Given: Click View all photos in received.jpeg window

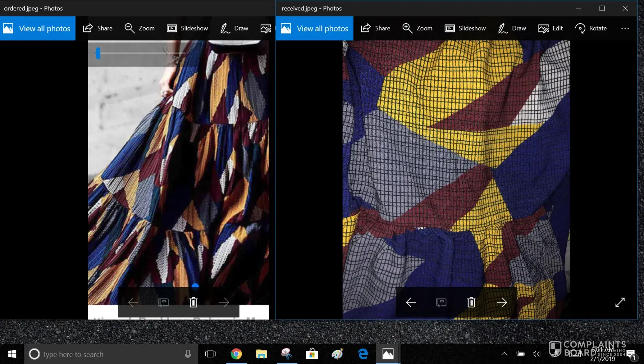Looking at the screenshot, I should 315,28.
